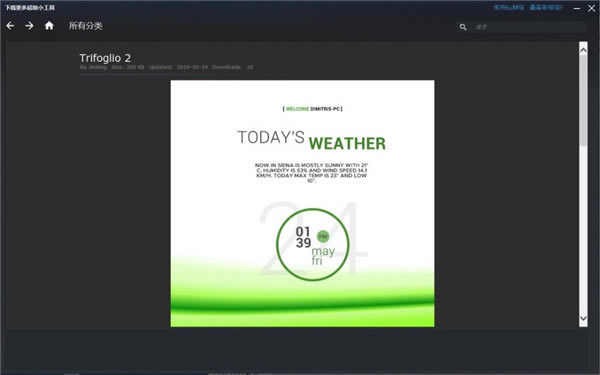Go back with the left arrow
This screenshot has width=600, height=375.
pos(10,26)
